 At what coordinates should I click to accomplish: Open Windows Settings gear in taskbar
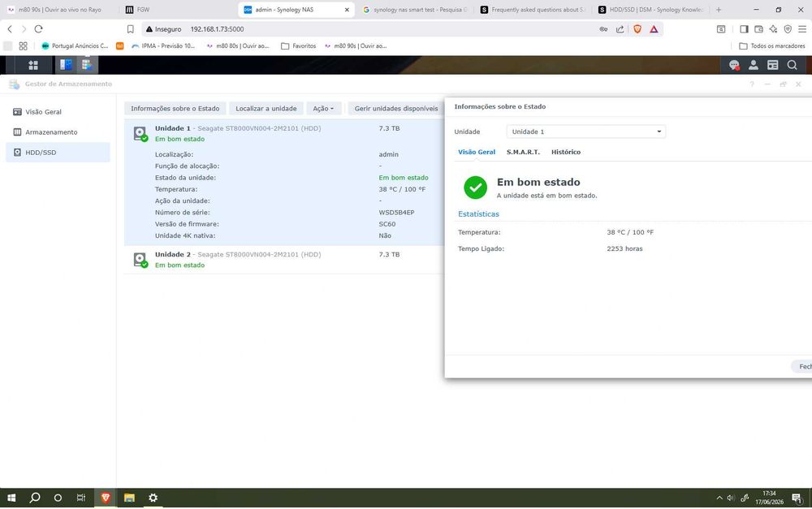(x=153, y=498)
